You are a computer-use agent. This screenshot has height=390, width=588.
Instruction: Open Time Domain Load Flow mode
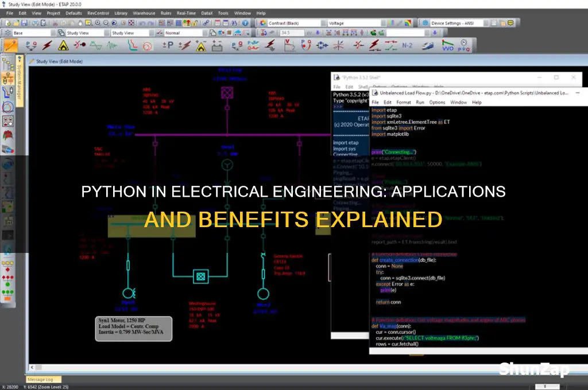coord(464,46)
